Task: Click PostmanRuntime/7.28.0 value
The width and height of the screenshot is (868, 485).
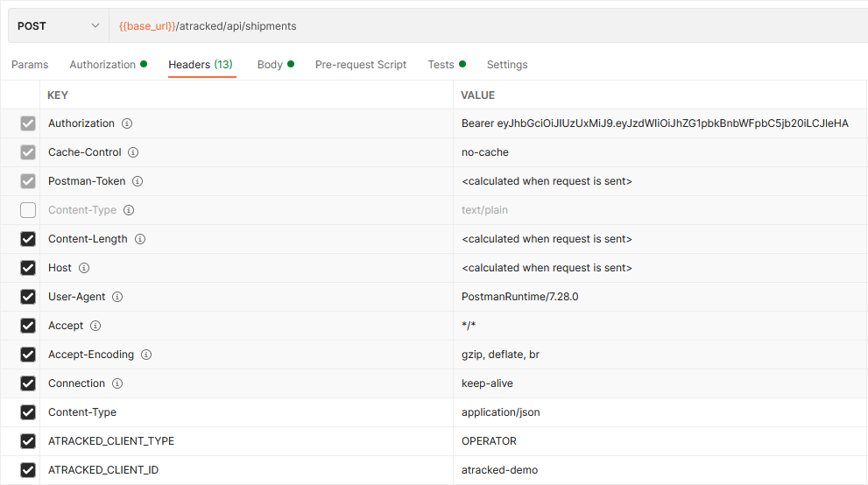Action: pyautogui.click(x=519, y=297)
